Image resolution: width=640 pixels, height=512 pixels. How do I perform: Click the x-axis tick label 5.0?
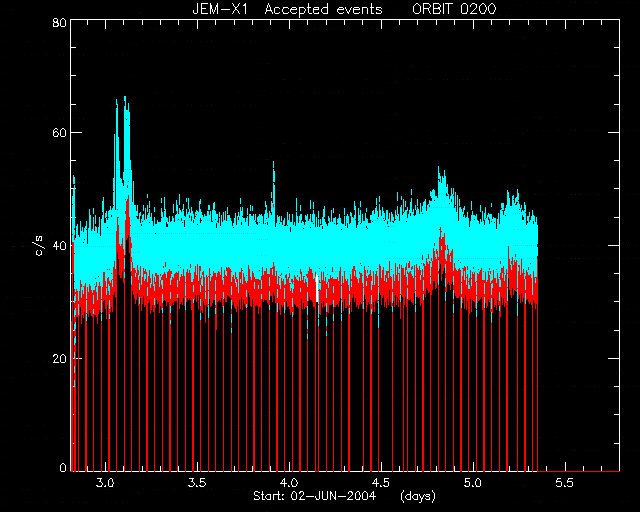pyautogui.click(x=473, y=483)
